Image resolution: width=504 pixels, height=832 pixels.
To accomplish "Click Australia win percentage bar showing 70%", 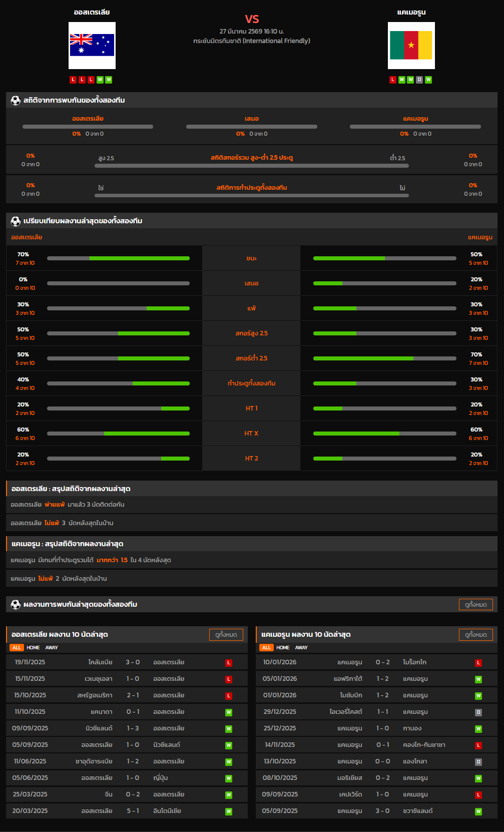I will (x=118, y=258).
